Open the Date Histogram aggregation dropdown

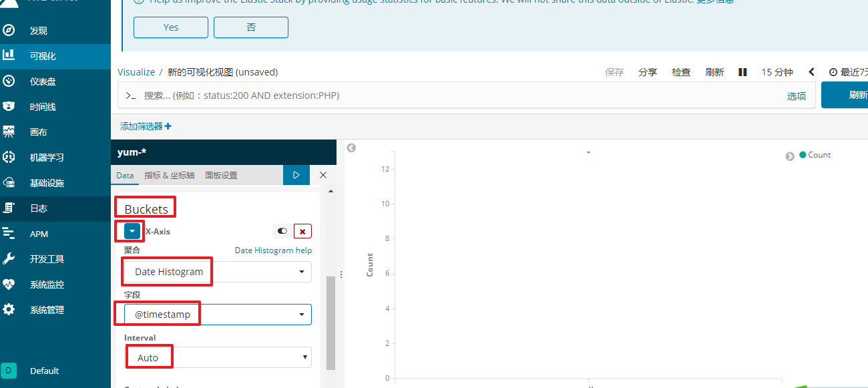(218, 272)
